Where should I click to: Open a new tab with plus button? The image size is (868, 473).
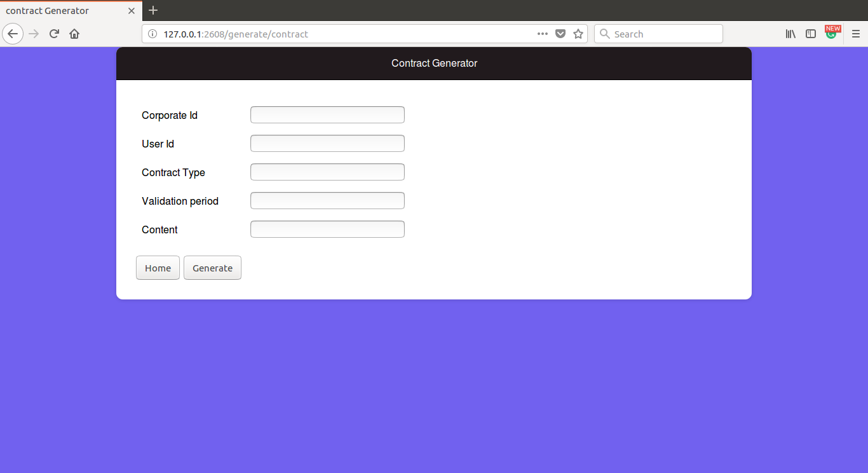click(153, 10)
